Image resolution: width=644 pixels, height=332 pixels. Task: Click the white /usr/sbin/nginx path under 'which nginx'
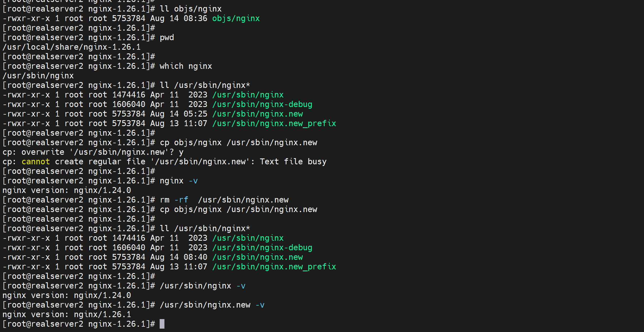38,76
